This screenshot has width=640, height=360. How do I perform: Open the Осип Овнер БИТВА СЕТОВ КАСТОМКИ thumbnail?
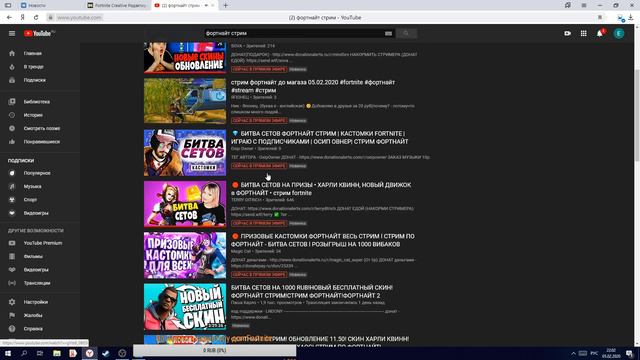pyautogui.click(x=185, y=153)
